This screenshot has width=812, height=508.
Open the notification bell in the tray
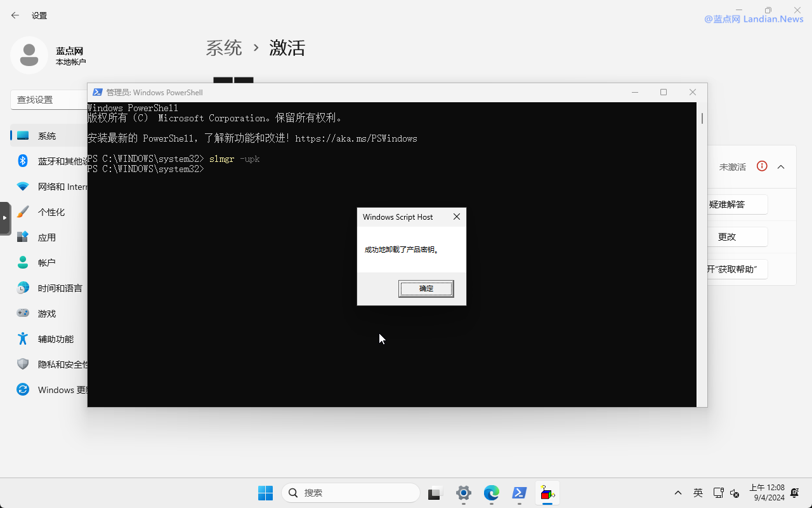795,493
